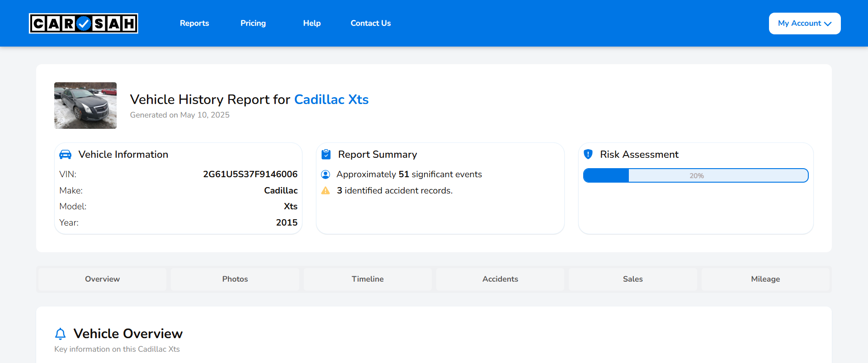The height and width of the screenshot is (363, 868).
Task: Click the shield icon beside Risk Assessment
Action: [588, 155]
